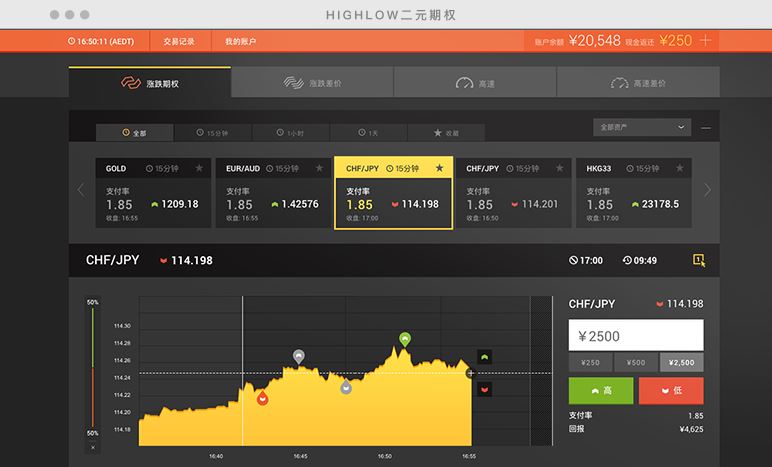Set amount with the ¥250 button
Screen dimensions: 772x467
590,363
